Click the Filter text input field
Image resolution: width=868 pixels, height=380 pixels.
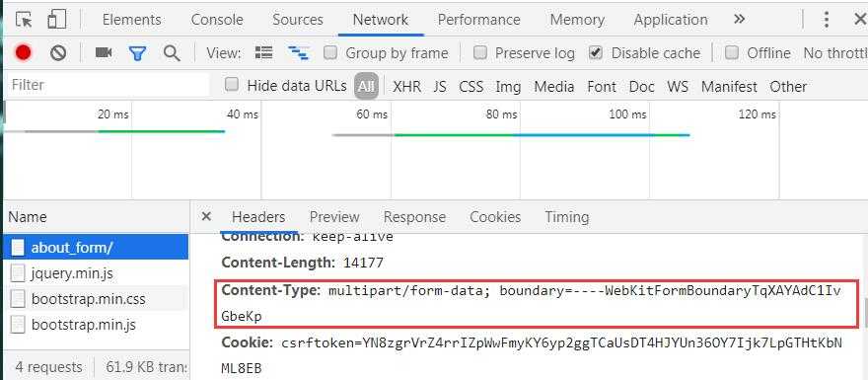pos(109,85)
